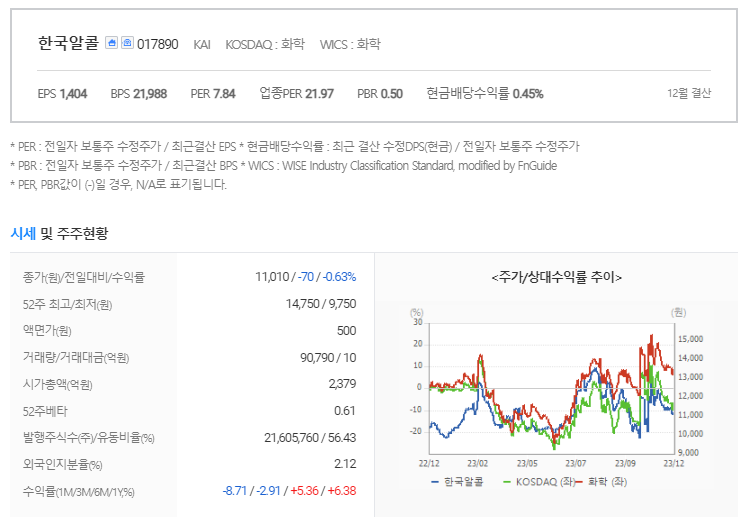743x517 pixels.
Task: Click the BPS 21,988 value
Action: click(x=138, y=93)
